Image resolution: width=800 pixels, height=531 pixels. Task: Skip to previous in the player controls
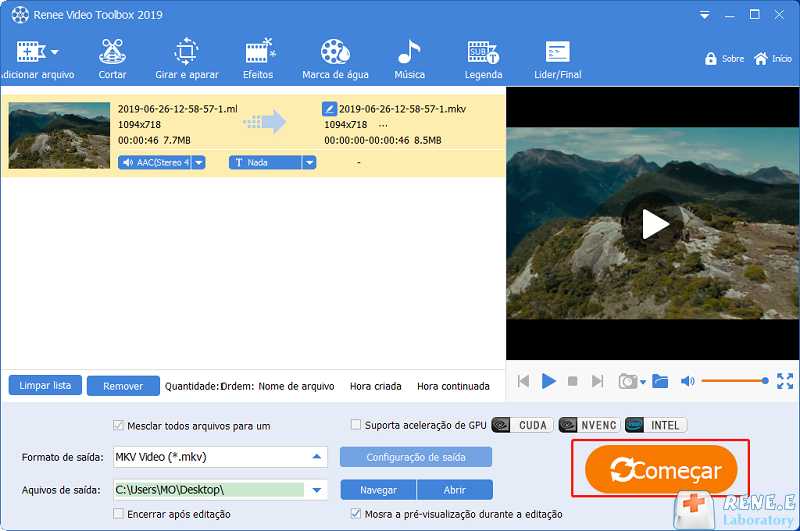pyautogui.click(x=523, y=381)
